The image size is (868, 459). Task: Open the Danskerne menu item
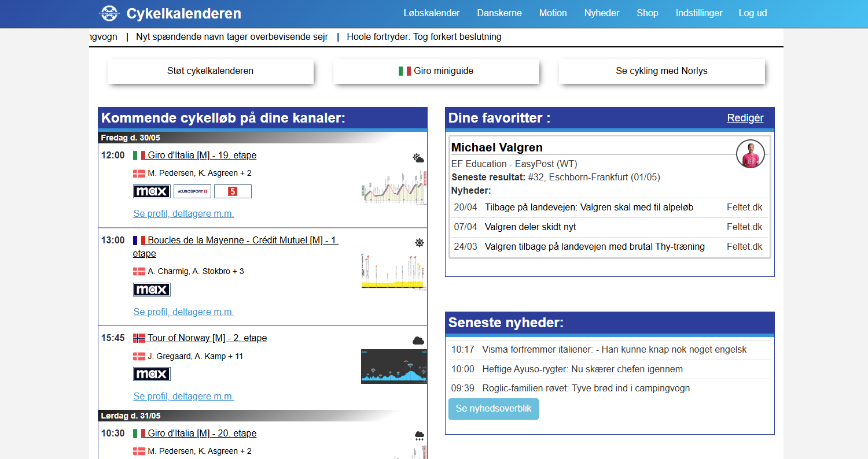coord(499,13)
